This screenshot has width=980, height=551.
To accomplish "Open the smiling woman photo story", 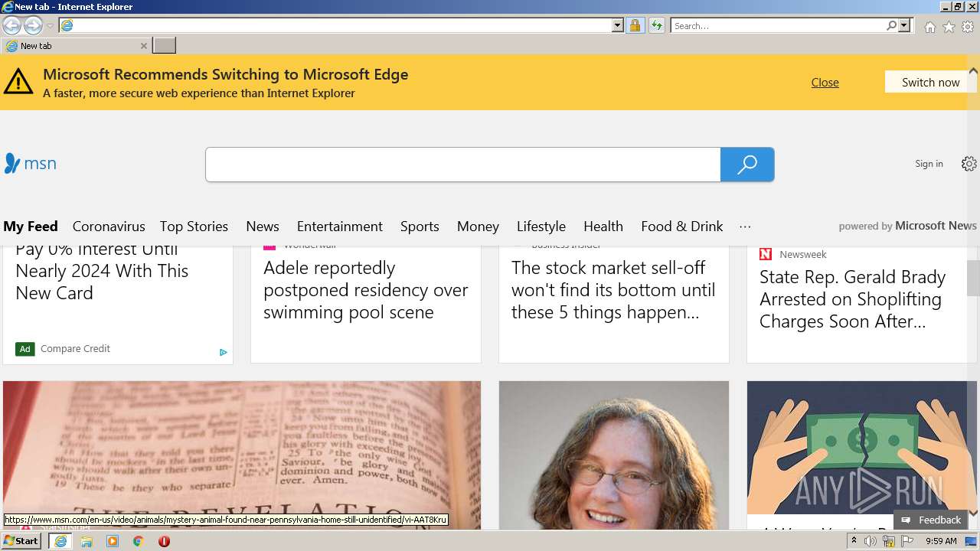I will [614, 455].
